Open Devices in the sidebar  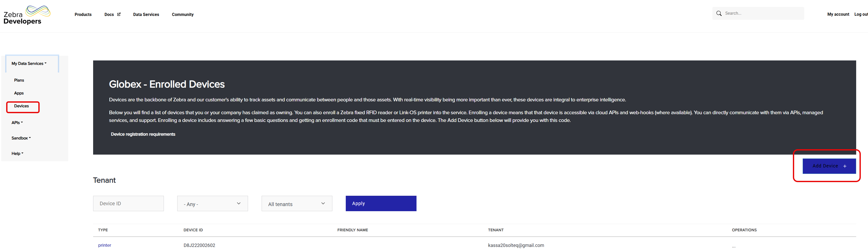22,106
